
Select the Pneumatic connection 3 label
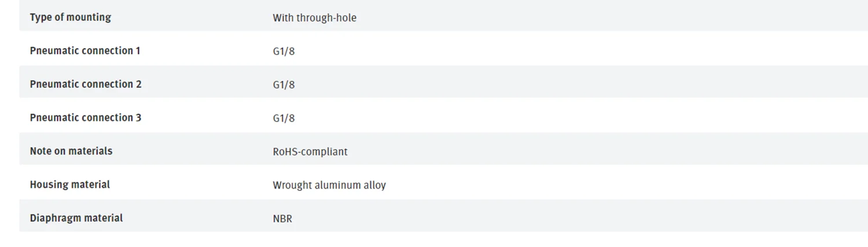pyautogui.click(x=85, y=118)
